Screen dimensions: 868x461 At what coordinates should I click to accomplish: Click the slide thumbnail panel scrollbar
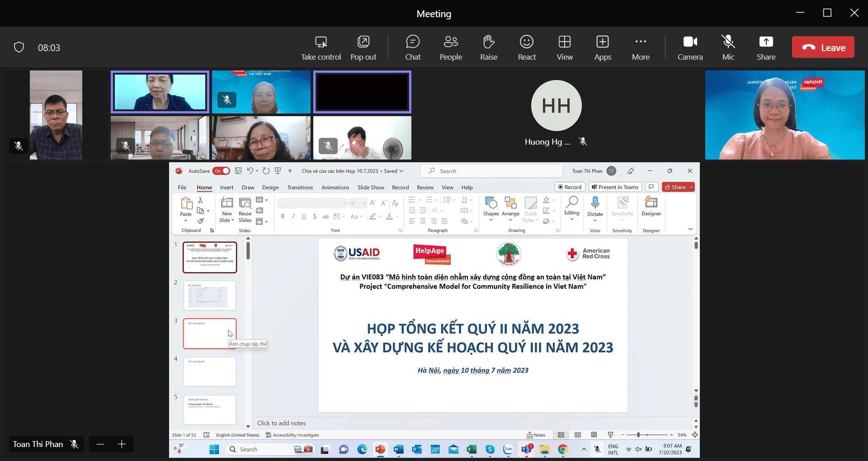[x=248, y=251]
